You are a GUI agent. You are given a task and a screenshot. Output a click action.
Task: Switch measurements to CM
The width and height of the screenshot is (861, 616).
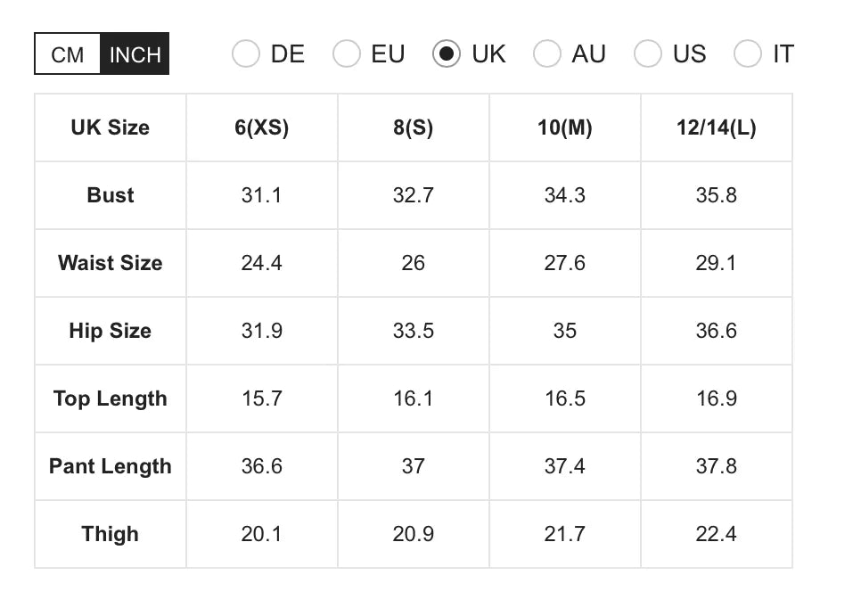click(x=67, y=53)
